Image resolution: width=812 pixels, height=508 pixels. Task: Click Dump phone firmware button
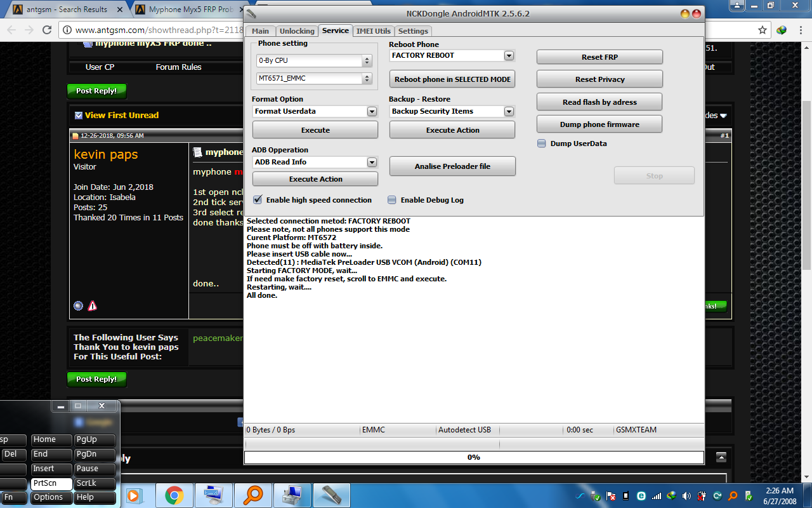pos(599,124)
